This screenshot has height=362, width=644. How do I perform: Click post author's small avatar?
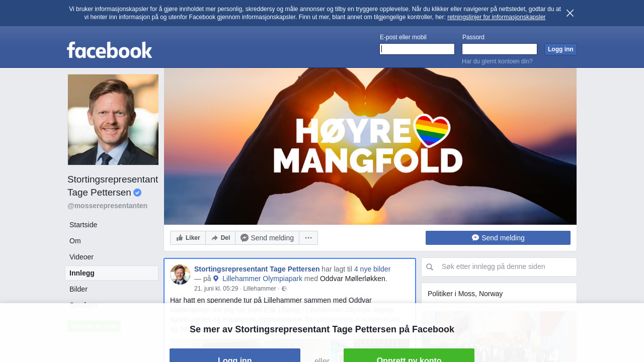[180, 275]
